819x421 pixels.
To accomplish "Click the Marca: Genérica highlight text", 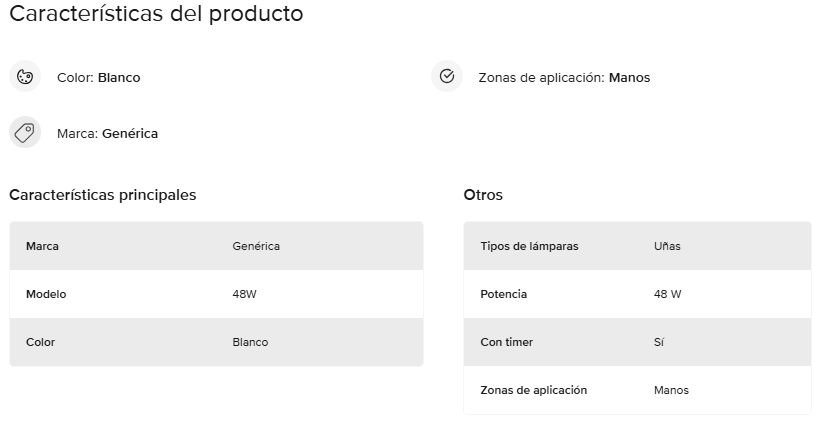I will [107, 134].
